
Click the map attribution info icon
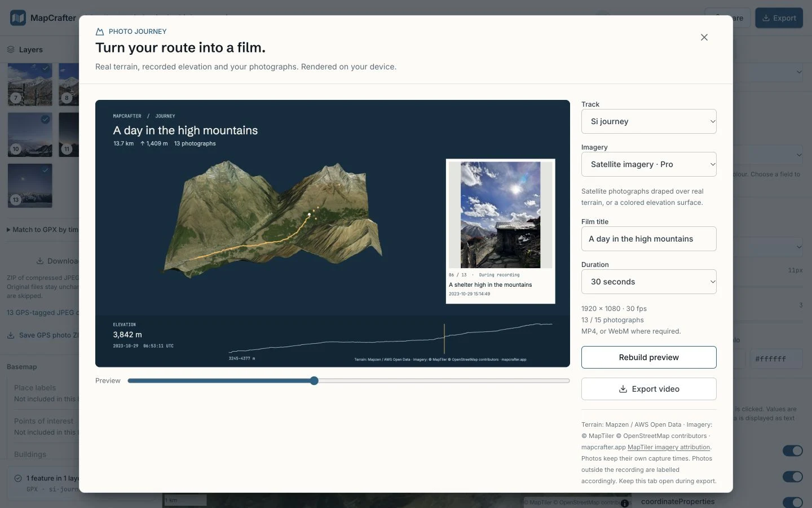click(x=625, y=503)
